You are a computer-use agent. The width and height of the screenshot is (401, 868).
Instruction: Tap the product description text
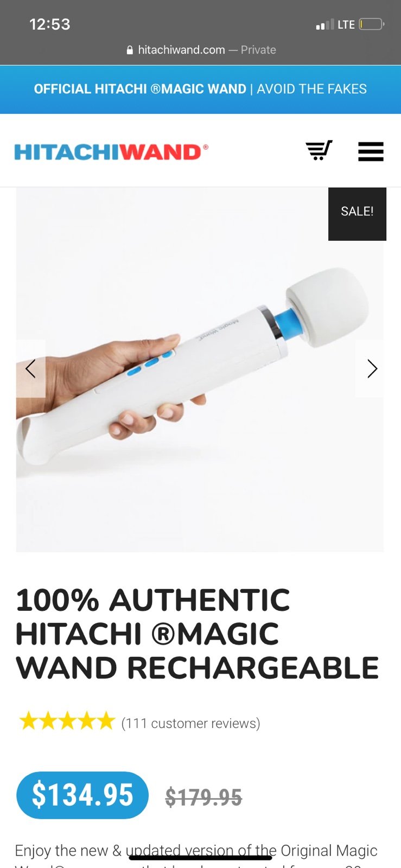click(x=196, y=856)
